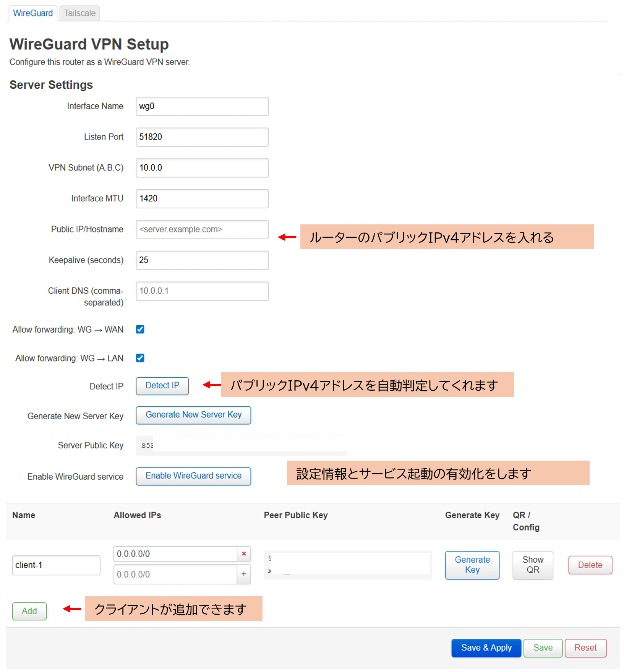Click the green + to add Allowed IP
Image resolution: width=624 pixels, height=672 pixels.
pyautogui.click(x=243, y=574)
